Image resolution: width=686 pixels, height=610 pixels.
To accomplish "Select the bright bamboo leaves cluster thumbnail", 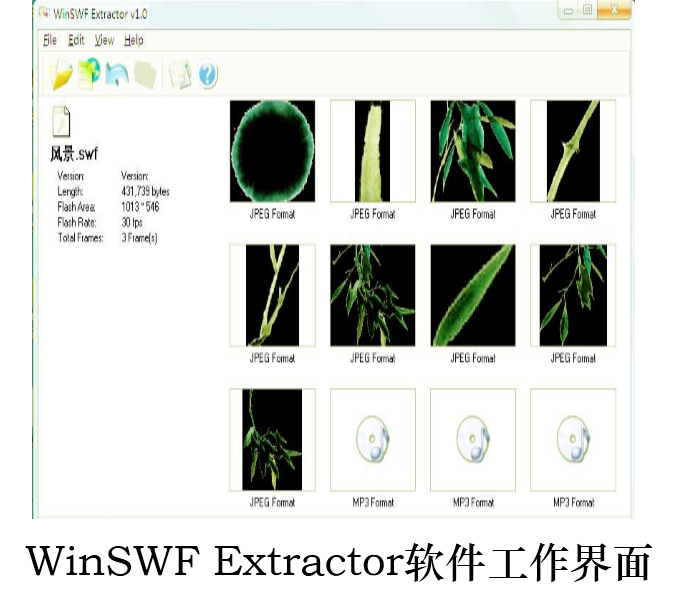I will [473, 151].
